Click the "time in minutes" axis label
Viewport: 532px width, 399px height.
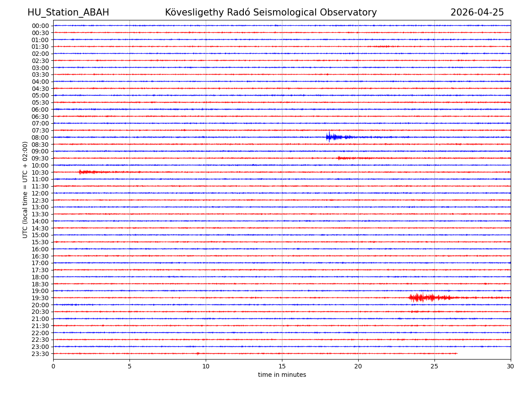coord(282,375)
